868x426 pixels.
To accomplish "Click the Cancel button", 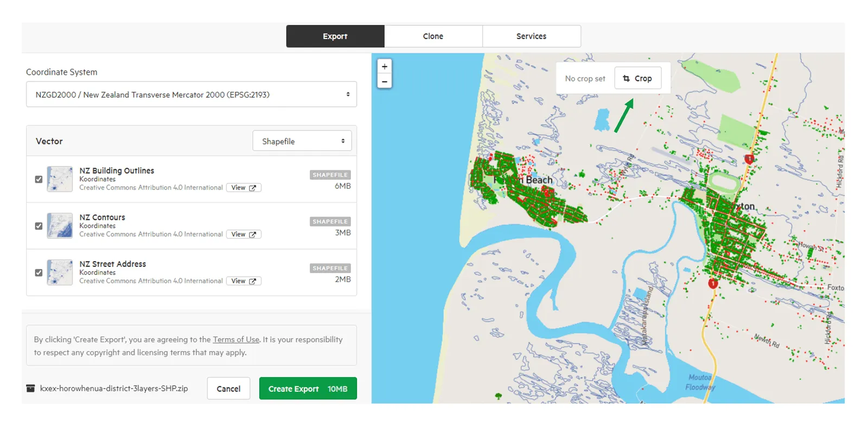I will 228,389.
